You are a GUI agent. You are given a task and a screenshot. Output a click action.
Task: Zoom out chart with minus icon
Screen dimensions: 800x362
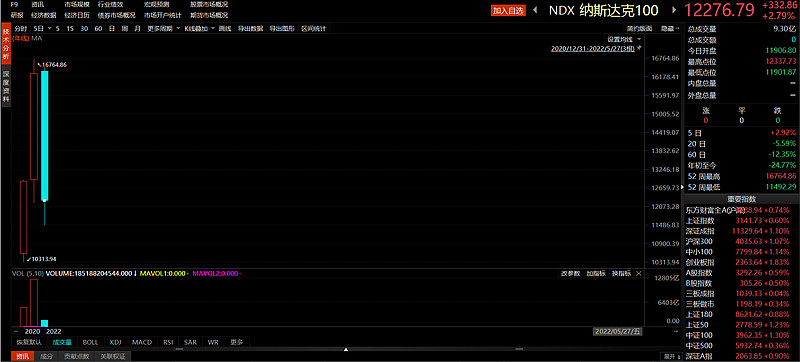tap(16, 331)
